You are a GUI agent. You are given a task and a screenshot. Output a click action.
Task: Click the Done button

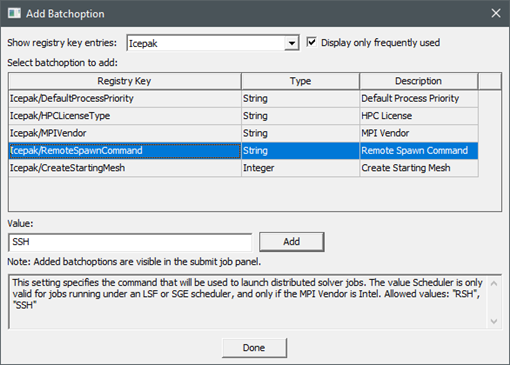254,348
